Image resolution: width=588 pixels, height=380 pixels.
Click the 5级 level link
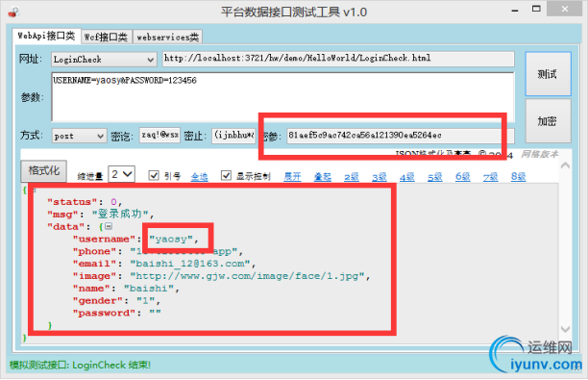[x=435, y=176]
